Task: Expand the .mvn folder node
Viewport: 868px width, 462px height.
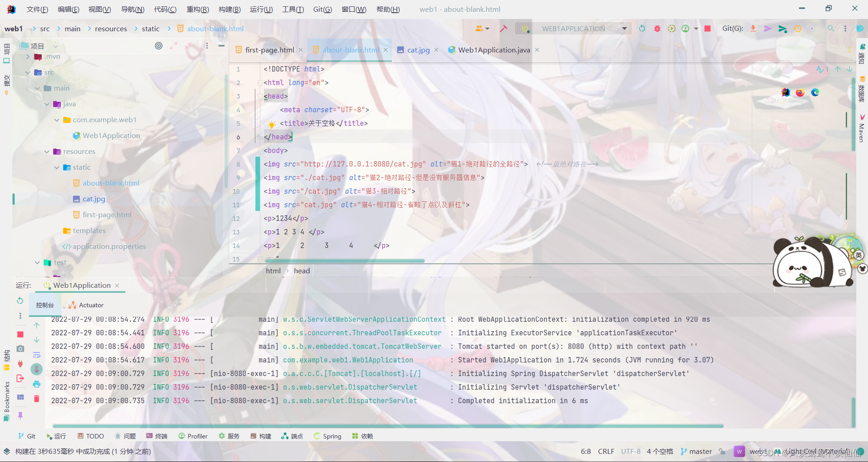Action: 28,57
